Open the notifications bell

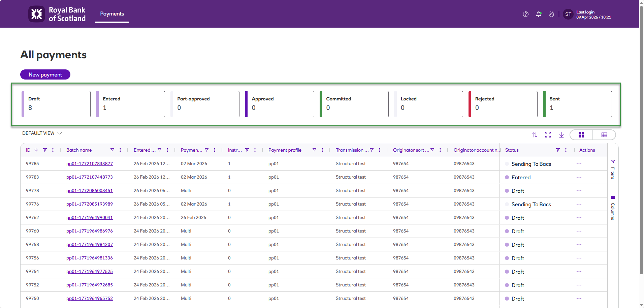[x=539, y=14]
